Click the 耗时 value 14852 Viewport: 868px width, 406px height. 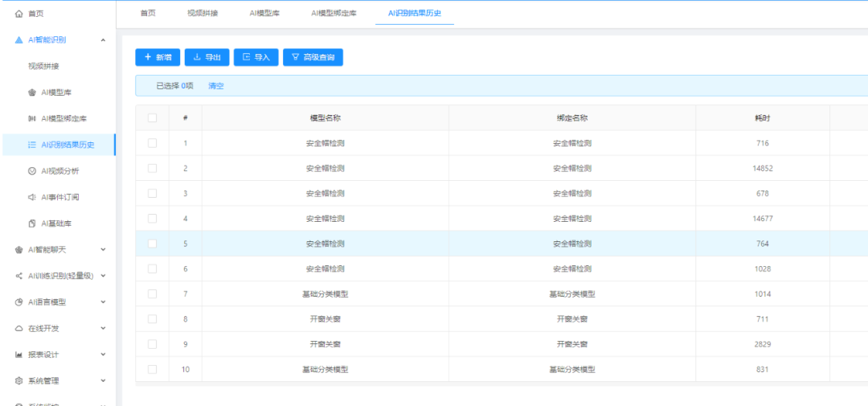(x=762, y=168)
